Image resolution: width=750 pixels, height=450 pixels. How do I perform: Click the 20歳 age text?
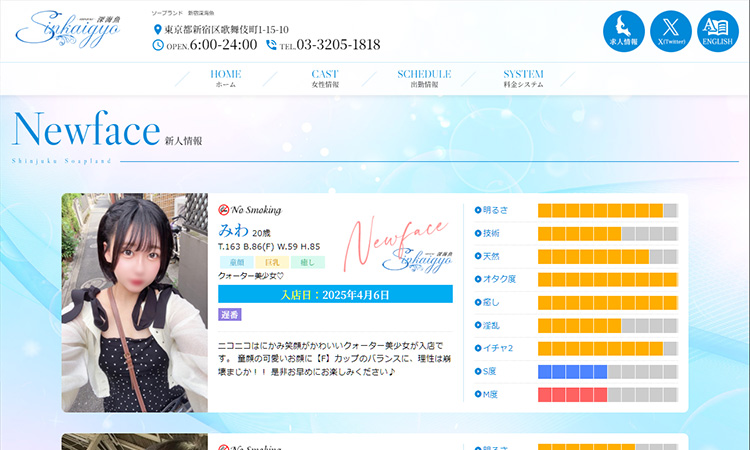[261, 233]
